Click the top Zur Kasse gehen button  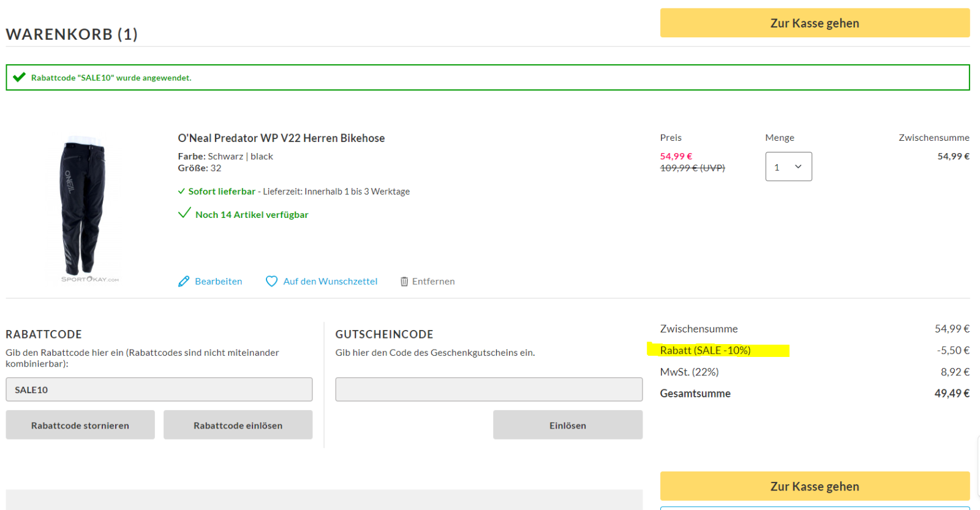[815, 23]
